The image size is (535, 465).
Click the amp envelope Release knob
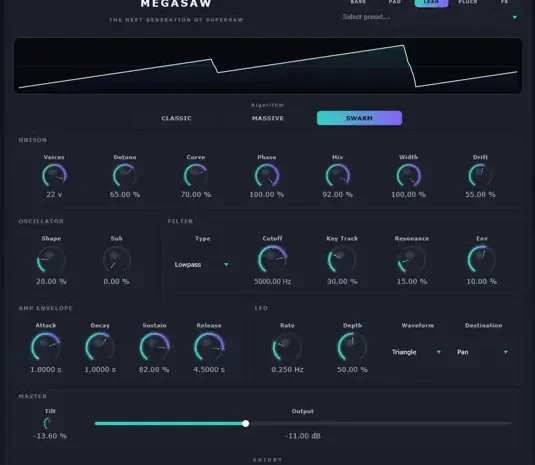209,347
